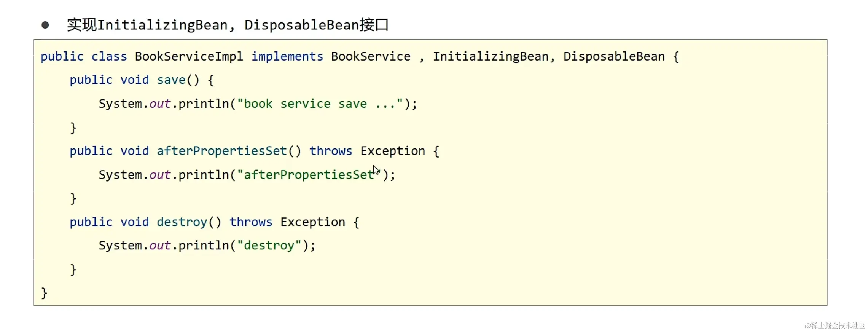This screenshot has width=868, height=332.
Task: Click 'InitializingBean,' in the class declaration
Action: [494, 57]
